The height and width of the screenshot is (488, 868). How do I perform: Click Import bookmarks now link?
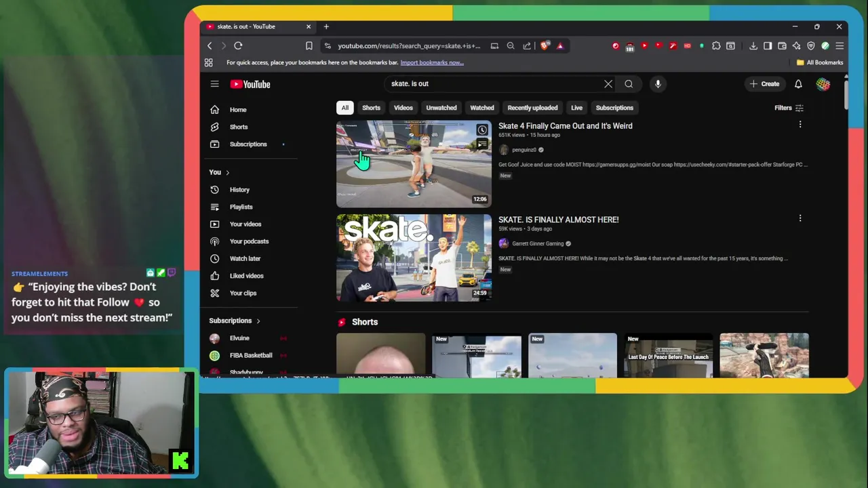point(432,62)
